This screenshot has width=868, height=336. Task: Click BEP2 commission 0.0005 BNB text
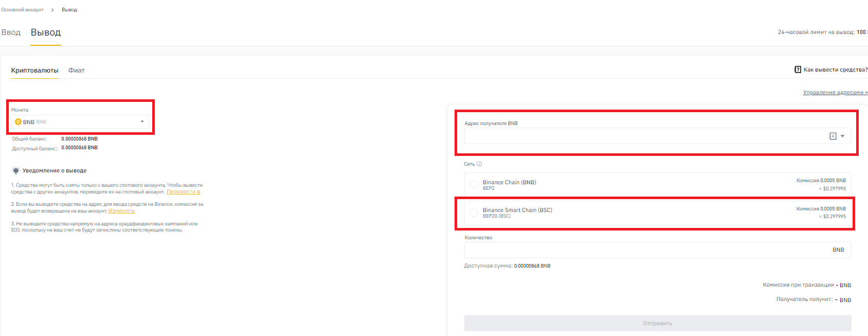pos(821,181)
